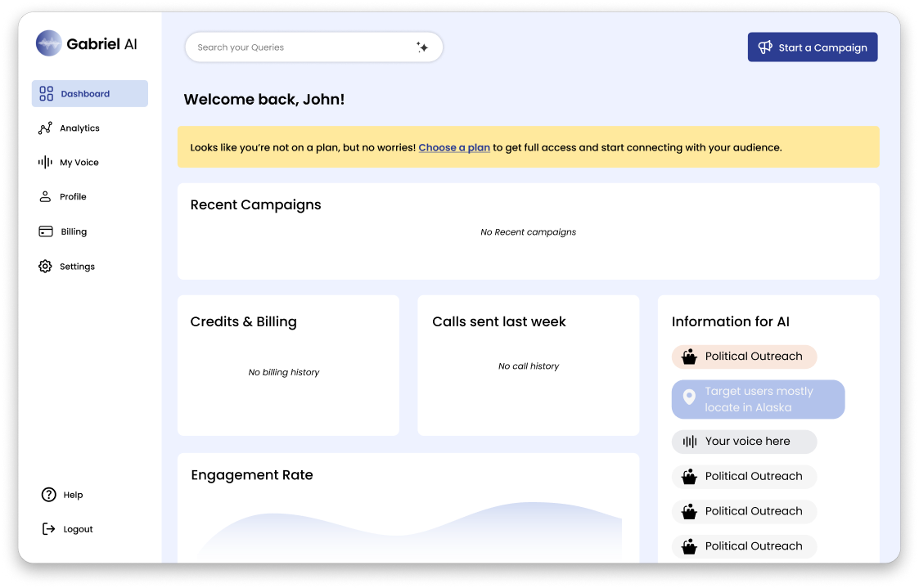
Task: Click the Billing card icon
Action: (x=46, y=231)
